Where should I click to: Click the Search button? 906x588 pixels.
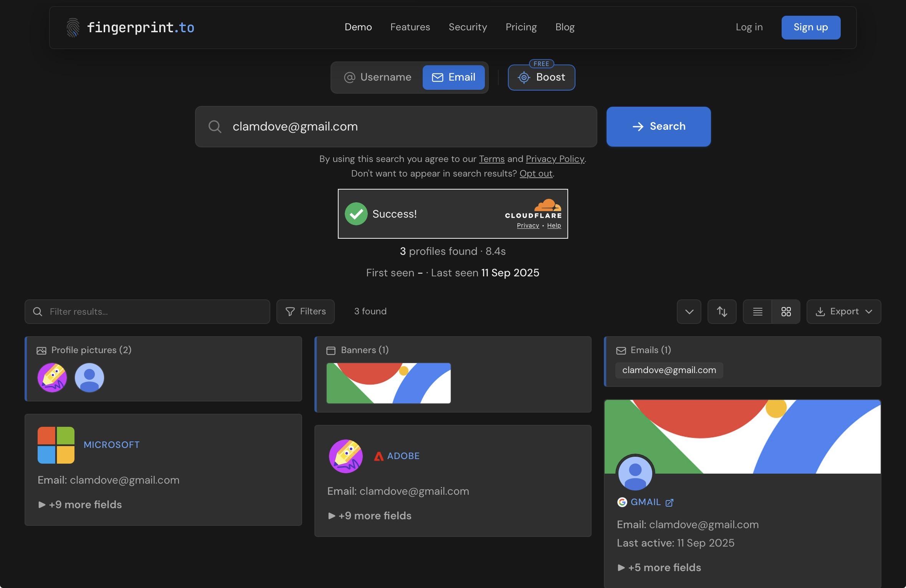point(658,126)
